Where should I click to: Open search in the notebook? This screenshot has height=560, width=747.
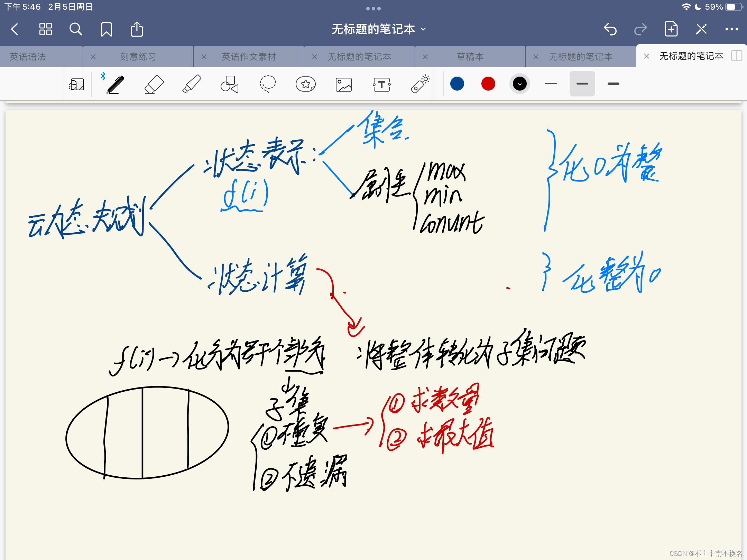coord(76,29)
